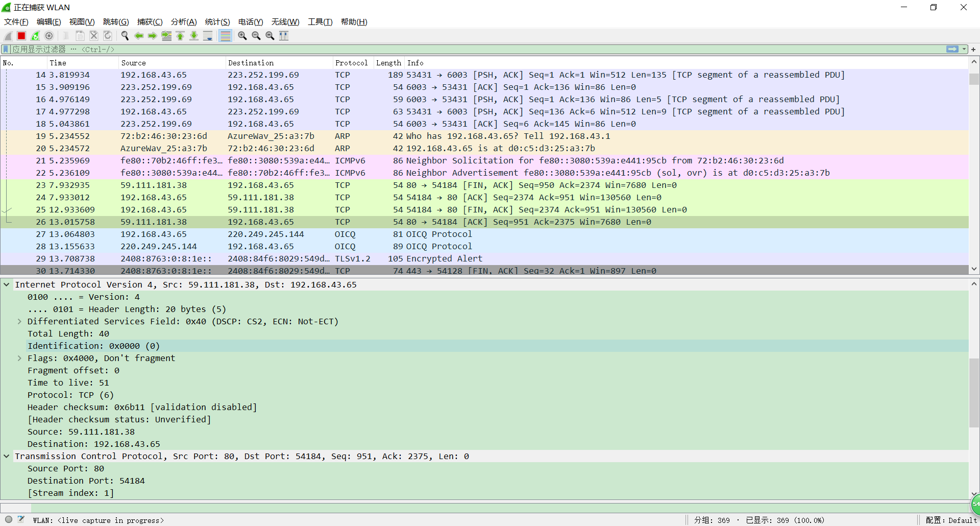Open the 无线(W) menu
Screen dimensions: 980x526
coord(285,22)
